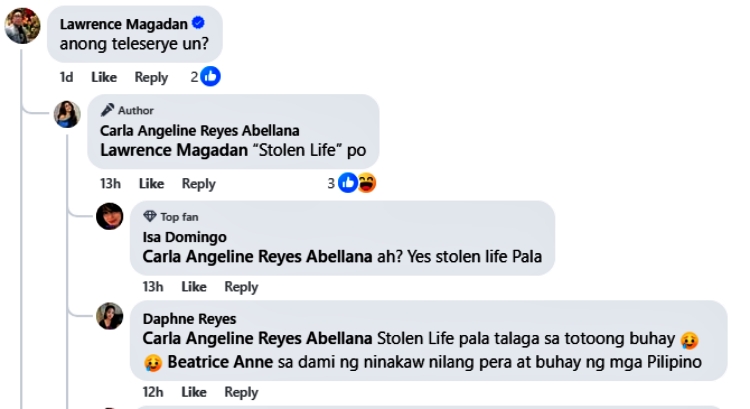Click the Top fan diamond badge icon
This screenshot has height=409, width=750.
click(x=150, y=216)
